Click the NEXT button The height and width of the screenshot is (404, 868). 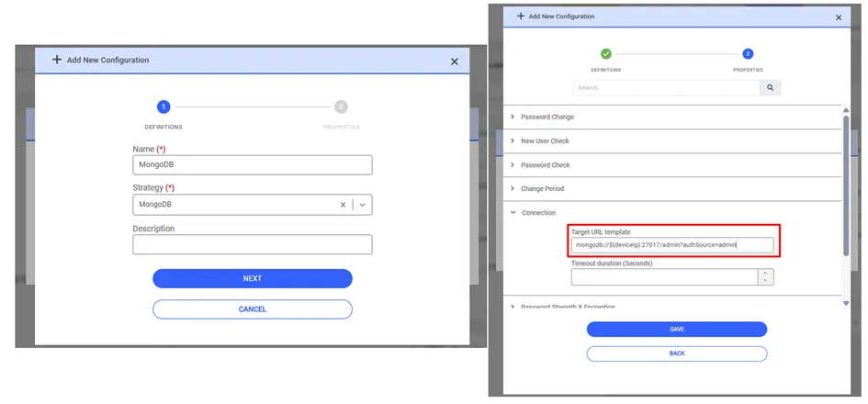pos(253,278)
